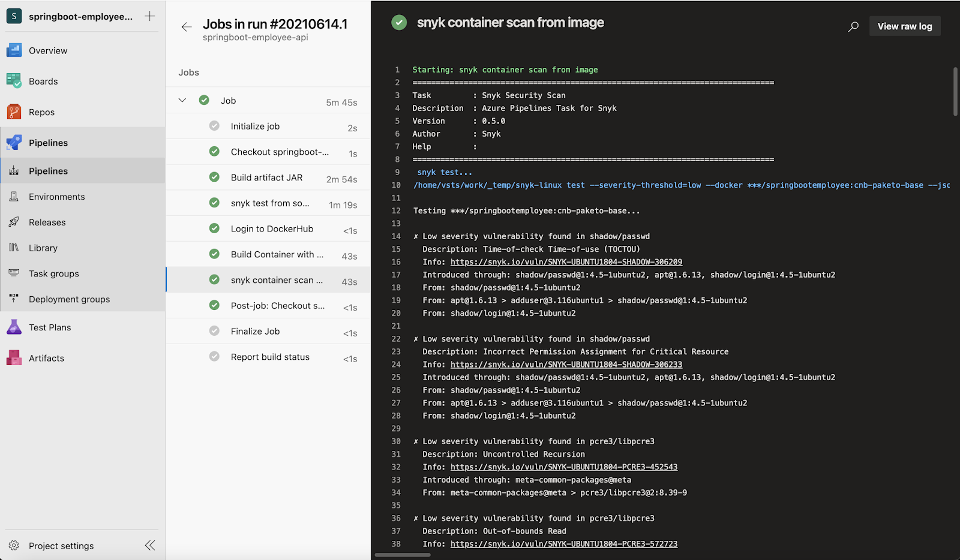Open Library in the sidebar

83,248
